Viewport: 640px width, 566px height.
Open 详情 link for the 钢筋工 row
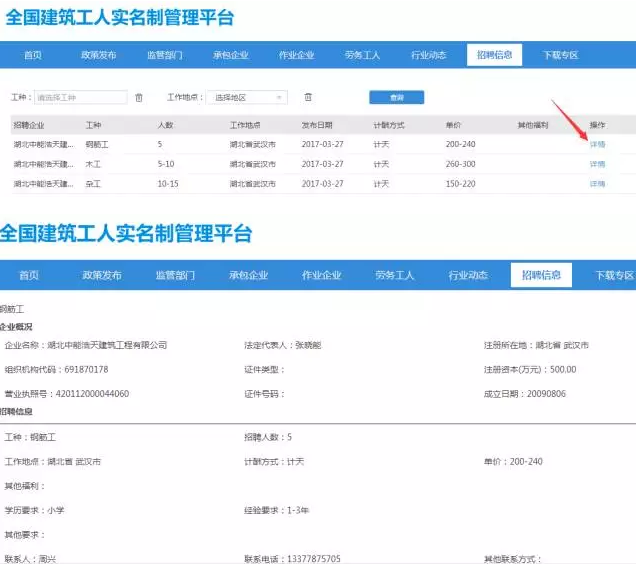point(597,144)
